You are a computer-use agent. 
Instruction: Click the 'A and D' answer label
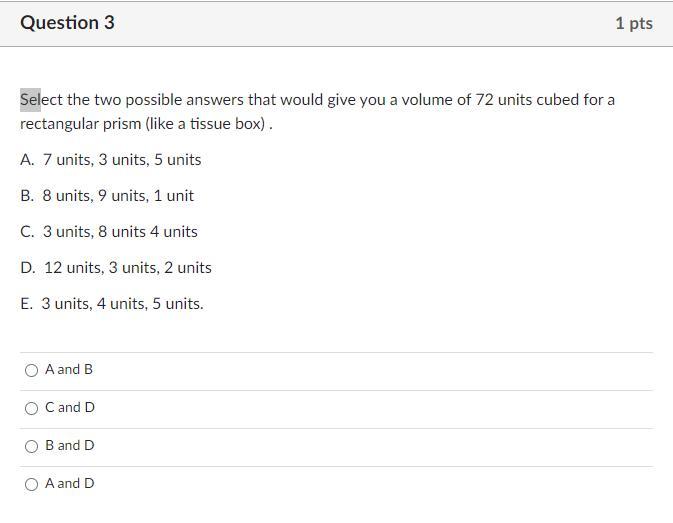[x=70, y=483]
